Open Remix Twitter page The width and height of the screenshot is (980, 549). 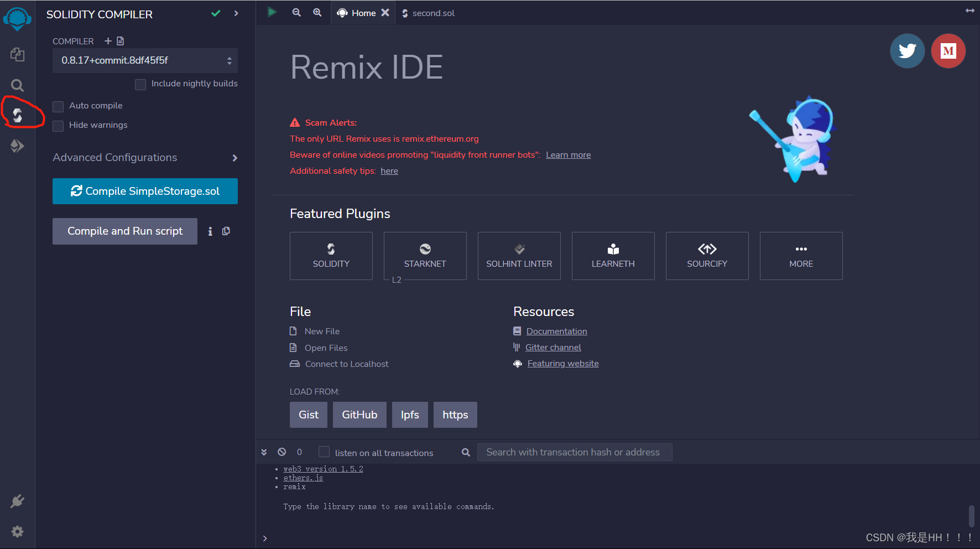point(907,51)
